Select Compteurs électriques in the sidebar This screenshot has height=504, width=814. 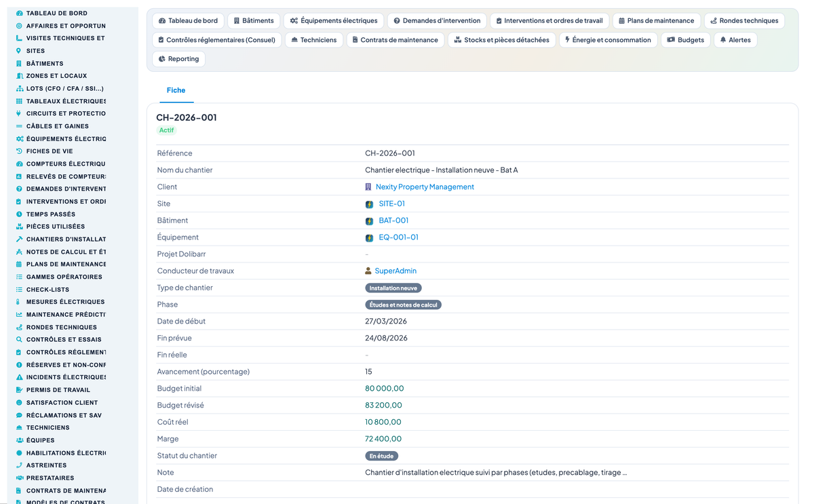pyautogui.click(x=66, y=163)
